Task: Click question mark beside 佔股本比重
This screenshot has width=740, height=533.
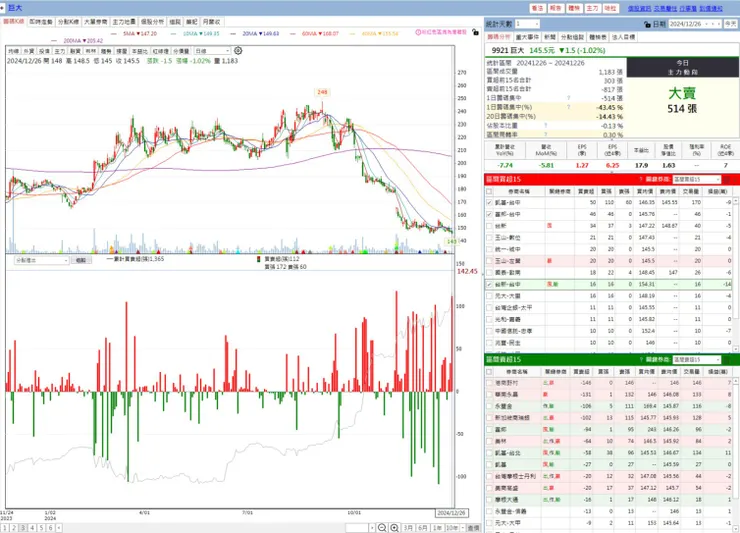Action: (x=546, y=126)
